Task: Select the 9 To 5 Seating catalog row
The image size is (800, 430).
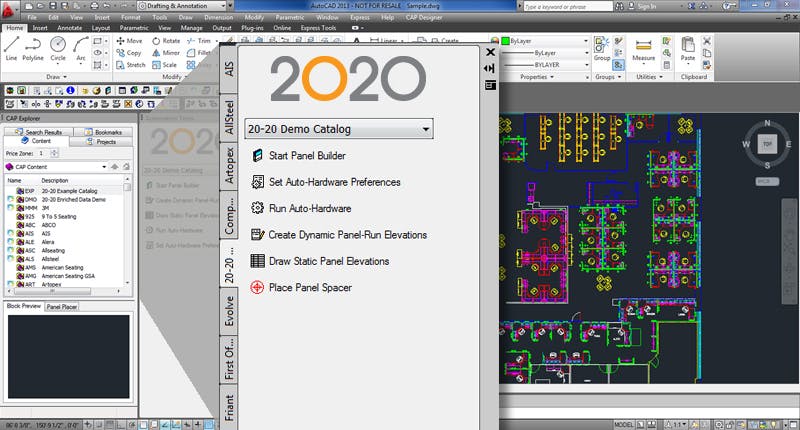Action: pyautogui.click(x=63, y=216)
